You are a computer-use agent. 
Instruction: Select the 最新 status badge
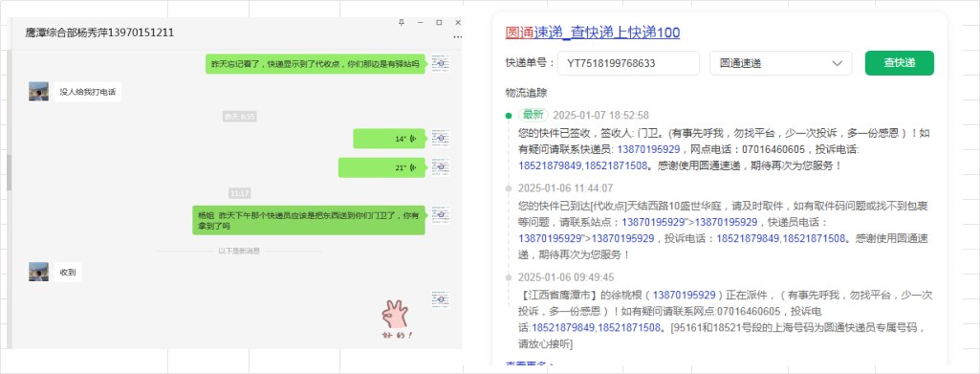point(534,115)
